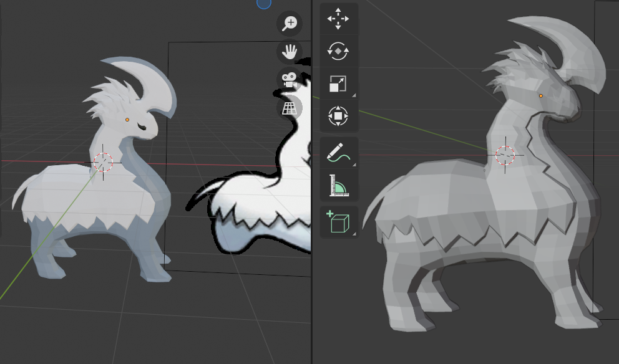Switch perspective/orthographic with the grid icon
Viewport: 619px width, 364px height.
[x=290, y=108]
